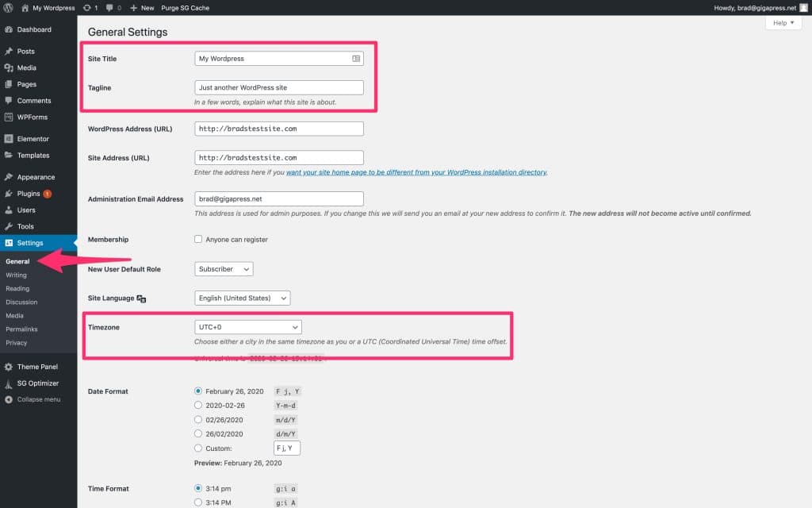The height and width of the screenshot is (508, 812).
Task: Select the 3:14 pm lowercase time format
Action: click(198, 488)
